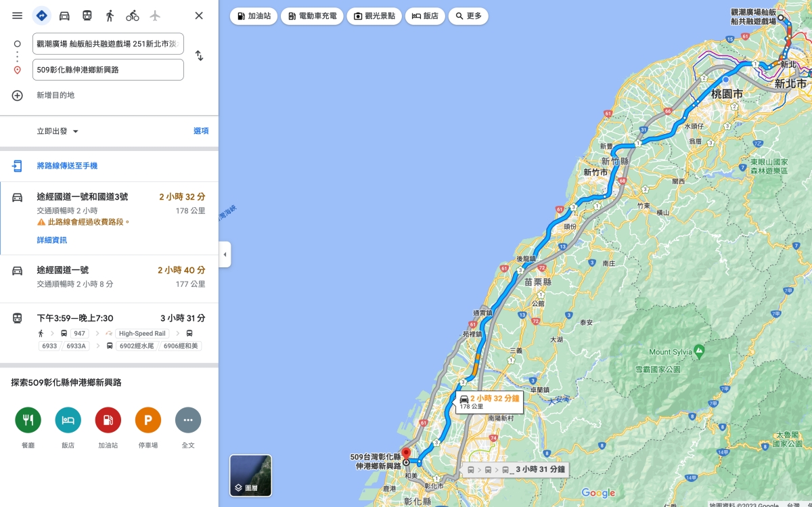Viewport: 812px width, 507px height.
Task: Select cycling travel mode icon
Action: click(133, 16)
